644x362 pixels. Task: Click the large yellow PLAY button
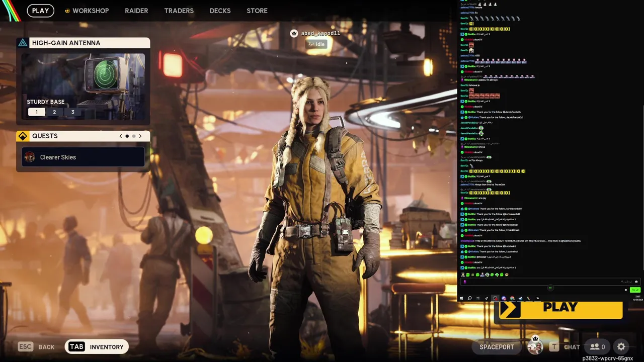560,309
